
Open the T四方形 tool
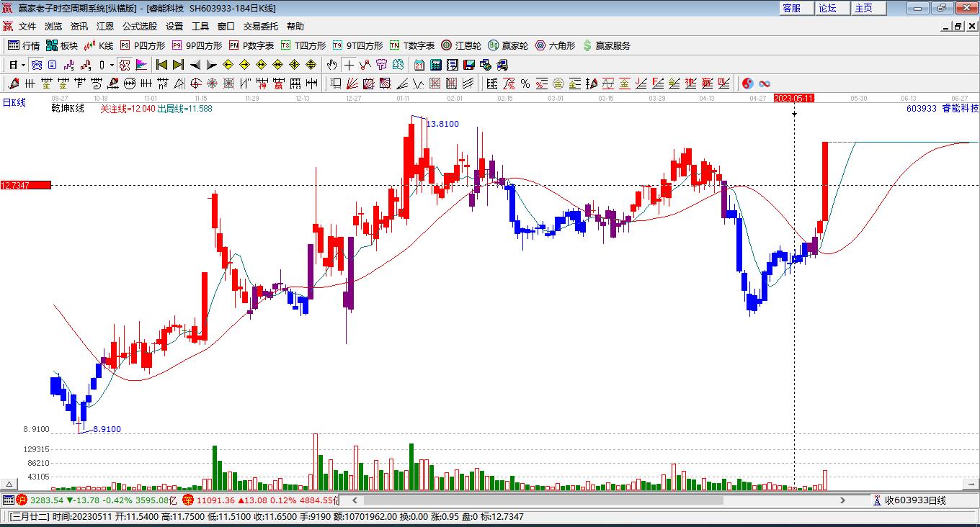[303, 45]
